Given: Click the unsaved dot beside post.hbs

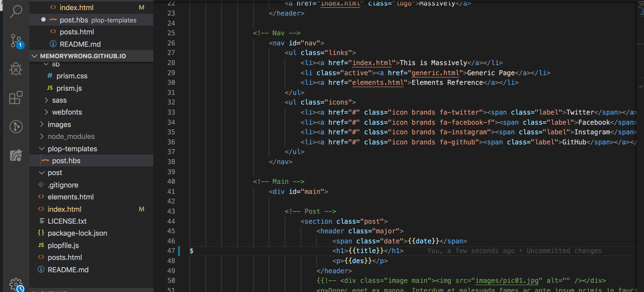Looking at the screenshot, I should 43,19.
